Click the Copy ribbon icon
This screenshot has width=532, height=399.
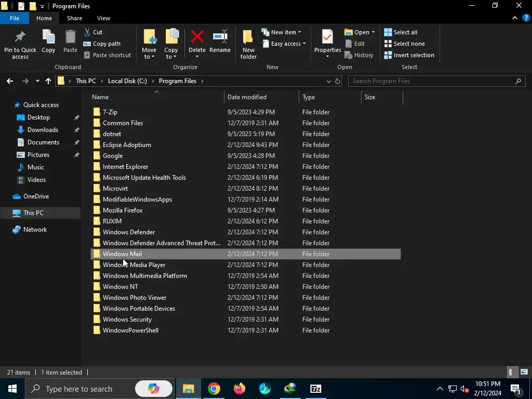coord(48,37)
